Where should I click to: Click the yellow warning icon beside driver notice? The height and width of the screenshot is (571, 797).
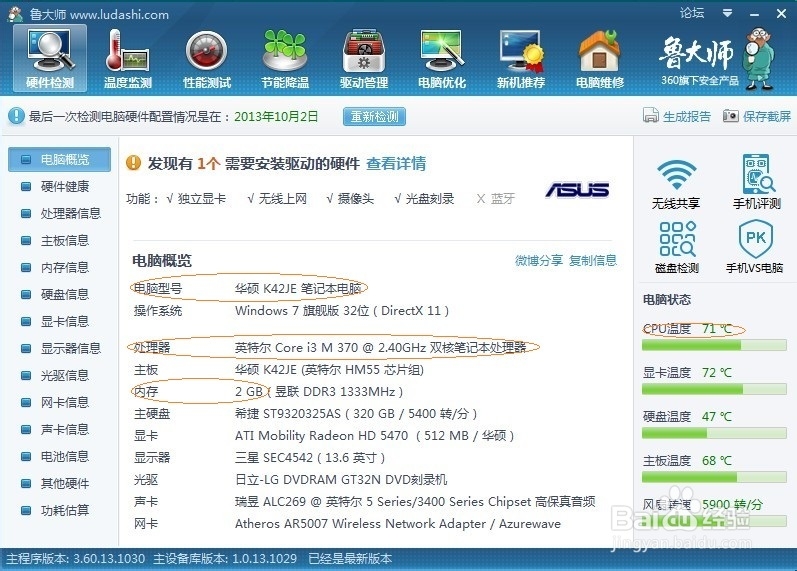(x=133, y=163)
